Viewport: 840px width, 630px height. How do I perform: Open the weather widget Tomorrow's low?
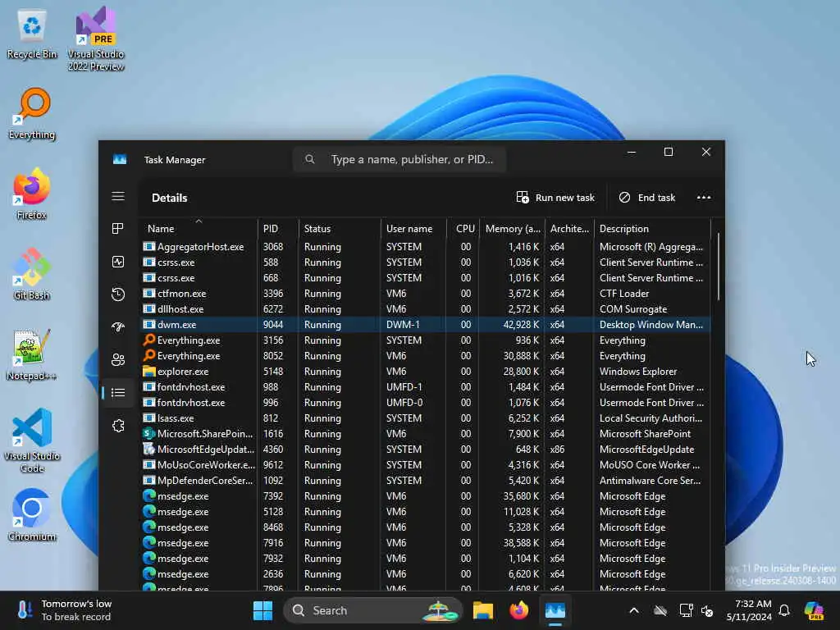click(64, 610)
